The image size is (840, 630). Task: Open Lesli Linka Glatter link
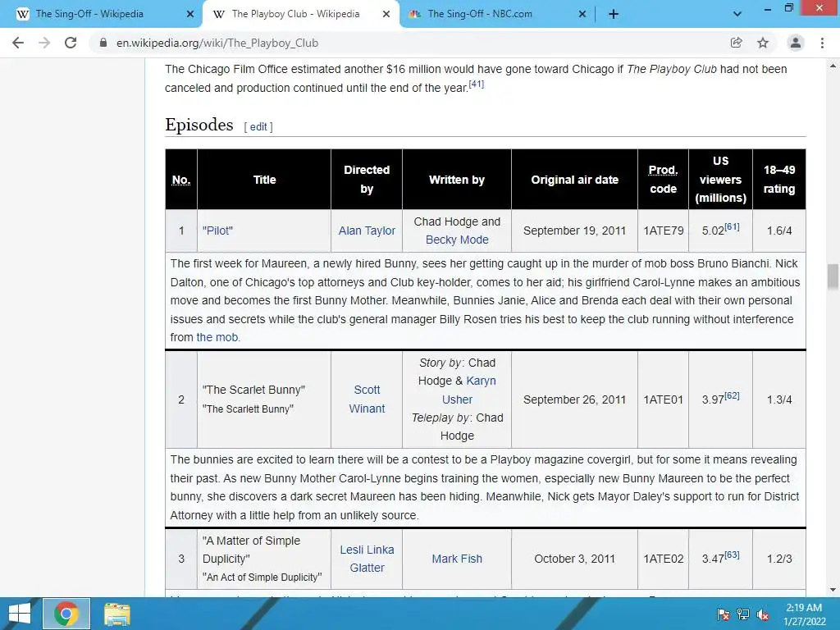(367, 559)
